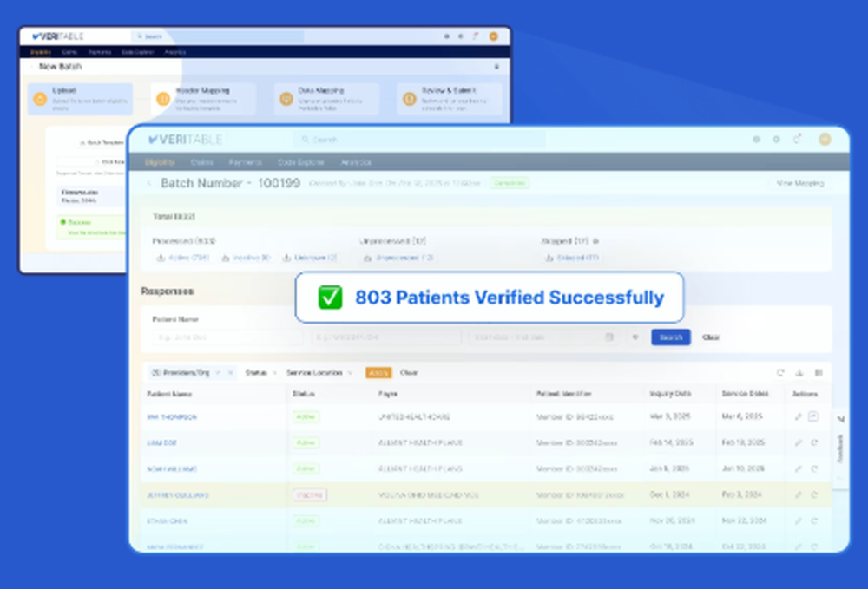Download the Skipped (17) records
Image resolution: width=868 pixels, height=589 pixels.
tap(578, 258)
